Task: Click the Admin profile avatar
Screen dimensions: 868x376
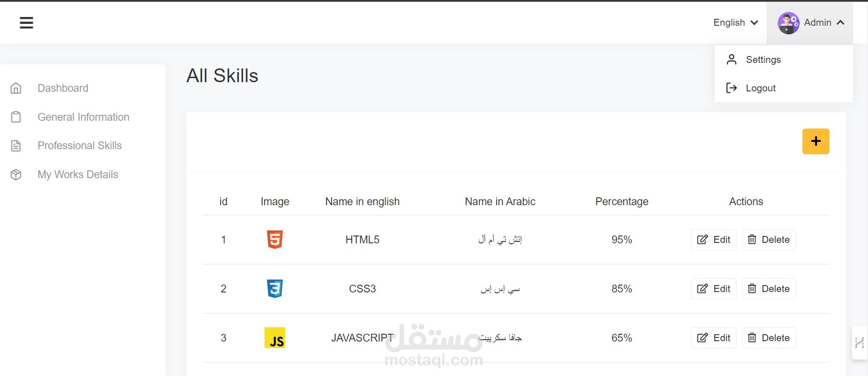Action: [788, 23]
